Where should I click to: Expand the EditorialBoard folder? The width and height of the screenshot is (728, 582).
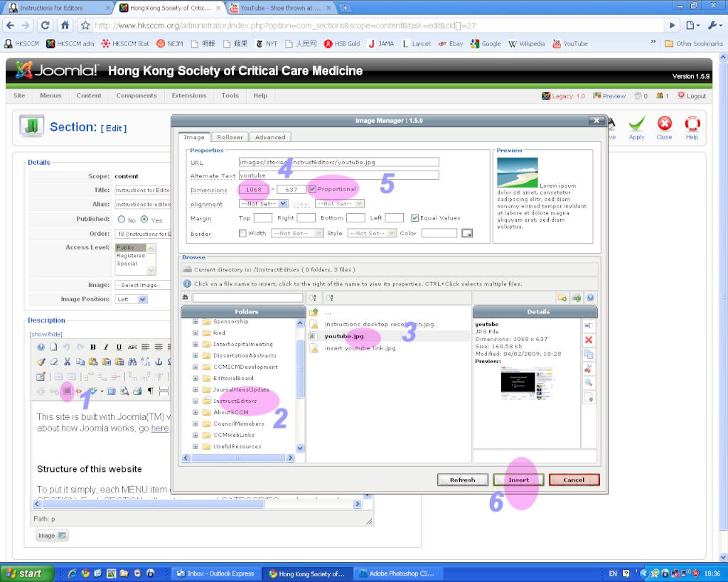[x=196, y=378]
